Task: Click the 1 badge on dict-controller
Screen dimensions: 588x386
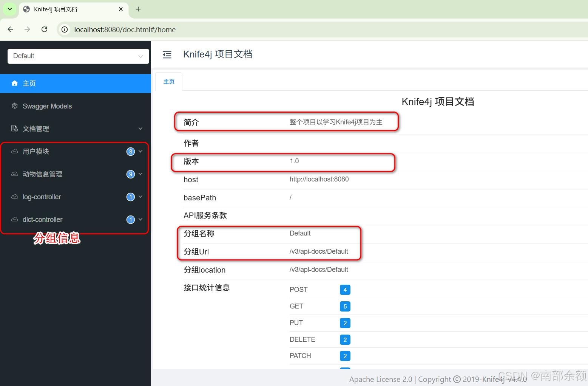Action: 131,220
